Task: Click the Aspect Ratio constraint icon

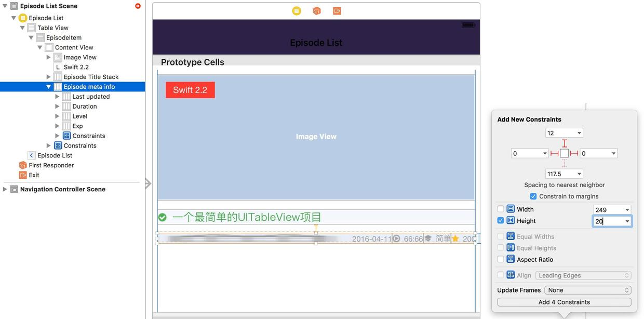Action: point(511,260)
